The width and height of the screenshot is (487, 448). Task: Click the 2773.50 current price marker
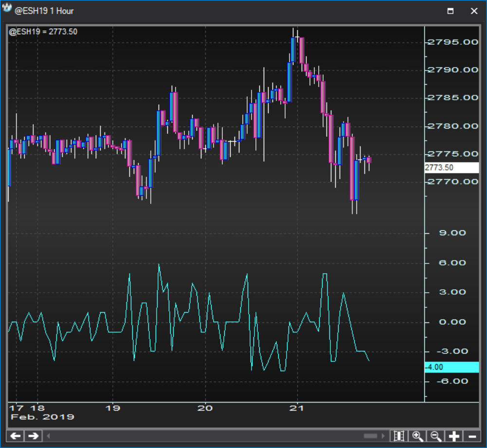click(x=451, y=168)
